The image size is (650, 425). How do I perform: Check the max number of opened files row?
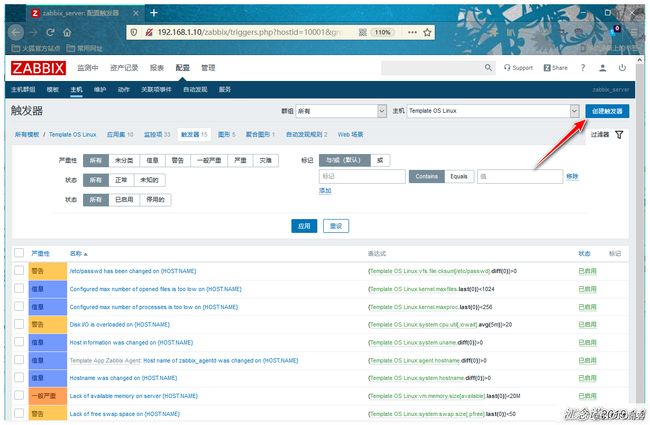pyautogui.click(x=19, y=289)
